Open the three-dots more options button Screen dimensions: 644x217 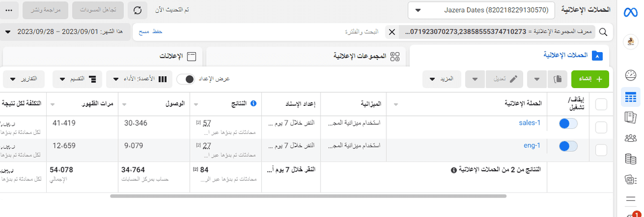pos(11,10)
